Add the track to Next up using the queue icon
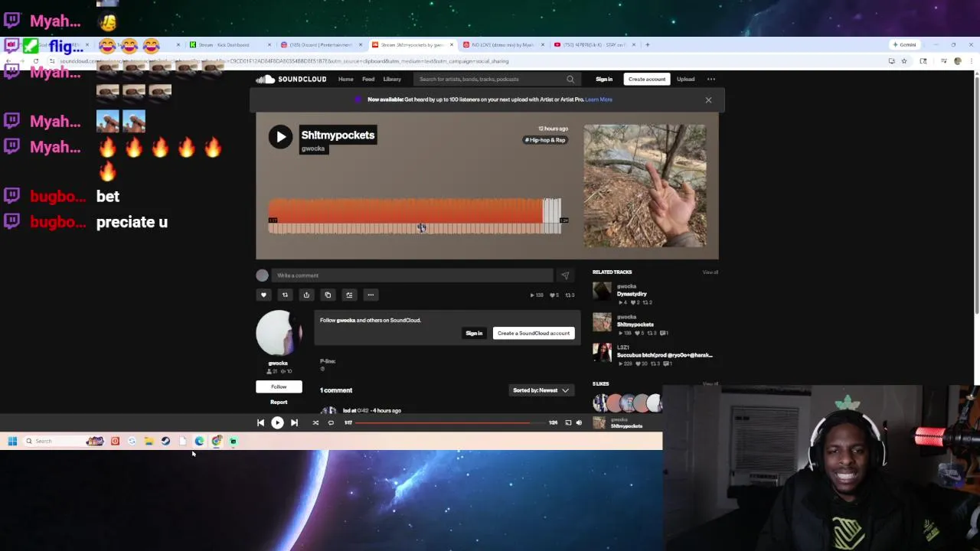 pyautogui.click(x=349, y=295)
